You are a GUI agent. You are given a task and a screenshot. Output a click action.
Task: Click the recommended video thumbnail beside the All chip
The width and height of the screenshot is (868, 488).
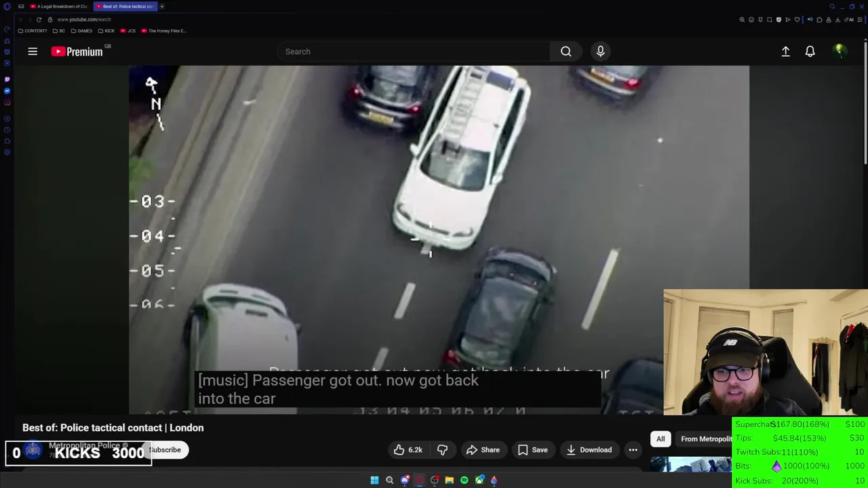pyautogui.click(x=690, y=464)
